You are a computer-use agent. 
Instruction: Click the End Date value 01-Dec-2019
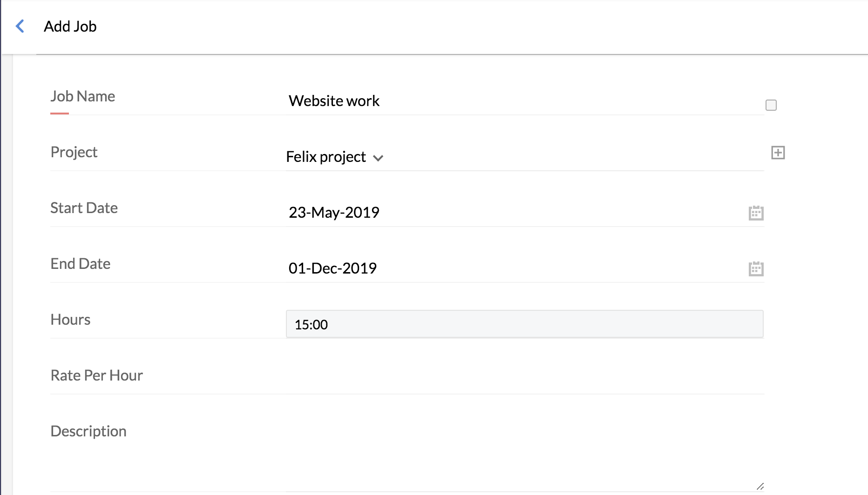click(x=332, y=268)
